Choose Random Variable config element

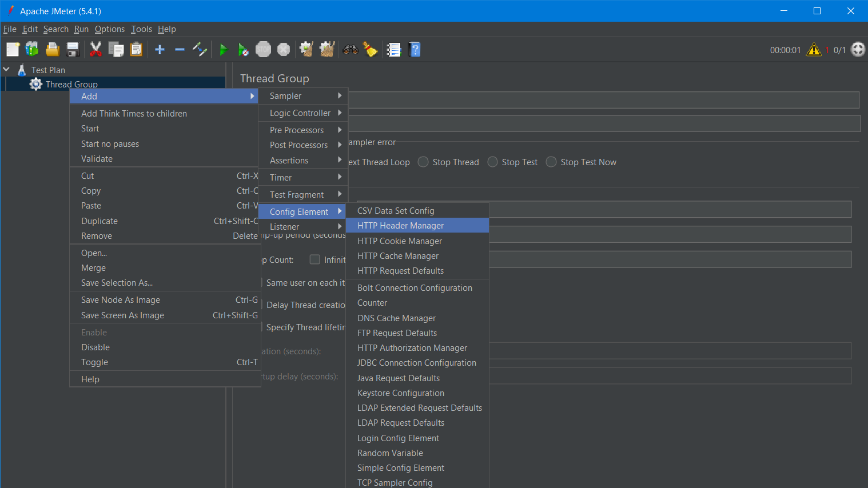click(417, 453)
